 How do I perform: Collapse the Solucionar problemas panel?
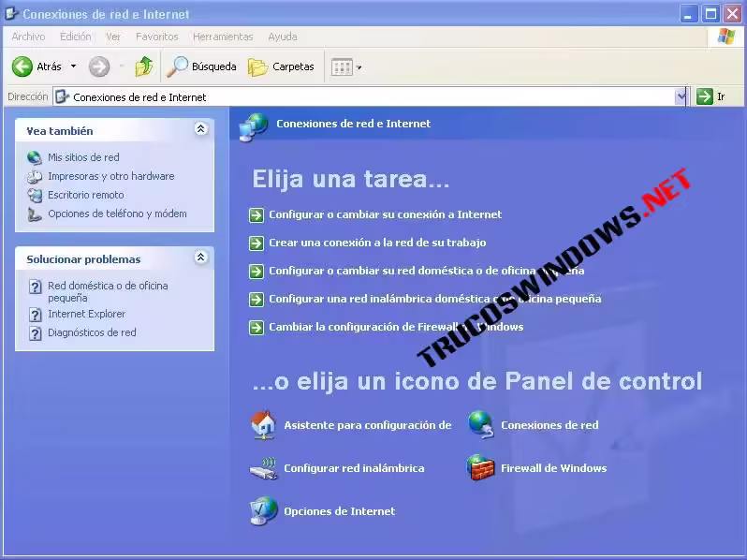pos(200,258)
